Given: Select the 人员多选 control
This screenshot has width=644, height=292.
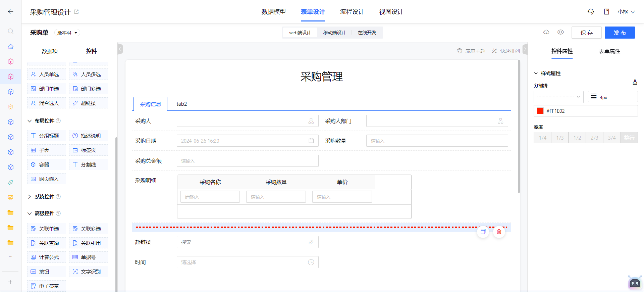Looking at the screenshot, I should 89,74.
